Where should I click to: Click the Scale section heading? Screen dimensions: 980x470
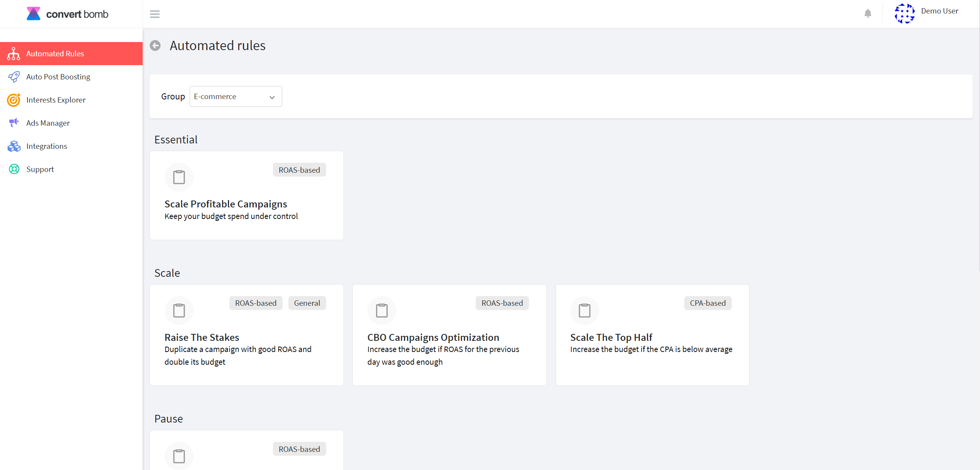(x=167, y=273)
